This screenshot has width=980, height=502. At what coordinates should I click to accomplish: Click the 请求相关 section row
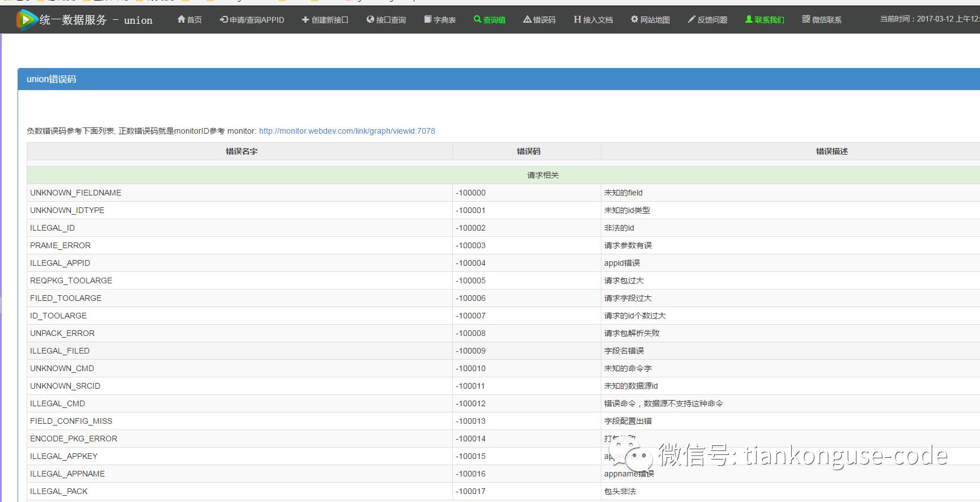pos(503,175)
